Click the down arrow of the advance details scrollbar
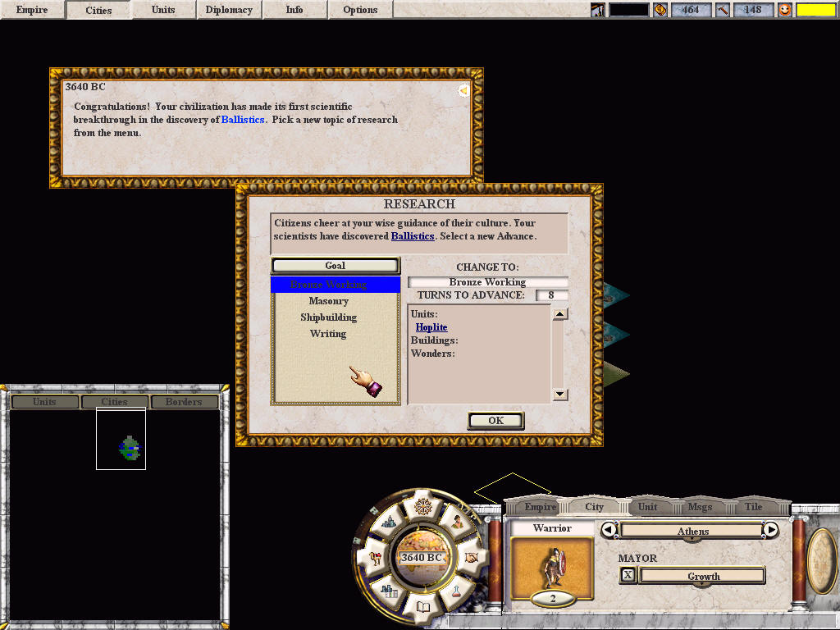The height and width of the screenshot is (630, 840). pos(559,395)
